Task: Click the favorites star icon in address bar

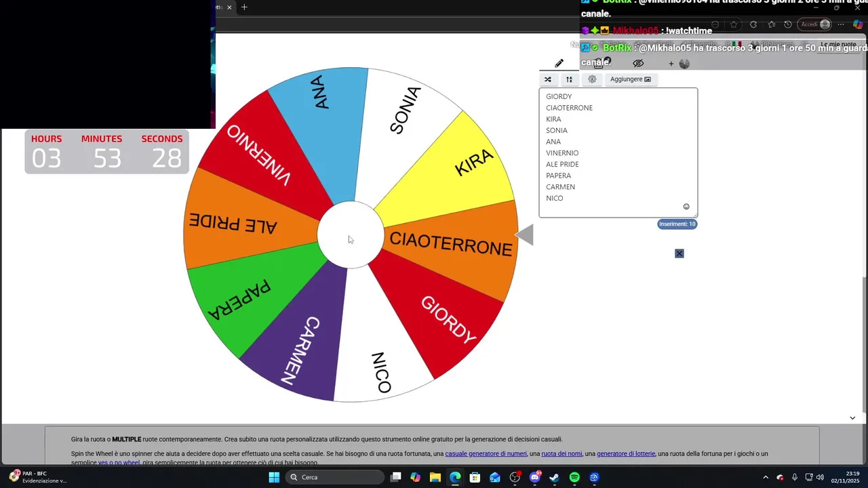Action: click(x=734, y=24)
